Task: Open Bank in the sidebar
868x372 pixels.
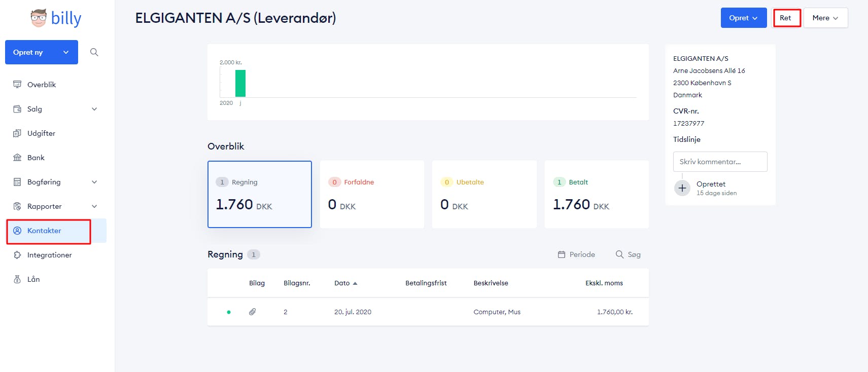Action: tap(36, 158)
